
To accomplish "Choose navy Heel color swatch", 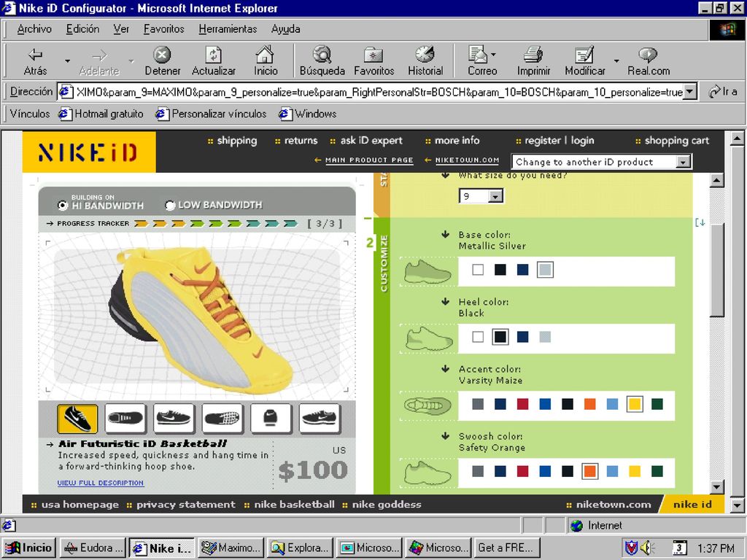I will pyautogui.click(x=522, y=337).
